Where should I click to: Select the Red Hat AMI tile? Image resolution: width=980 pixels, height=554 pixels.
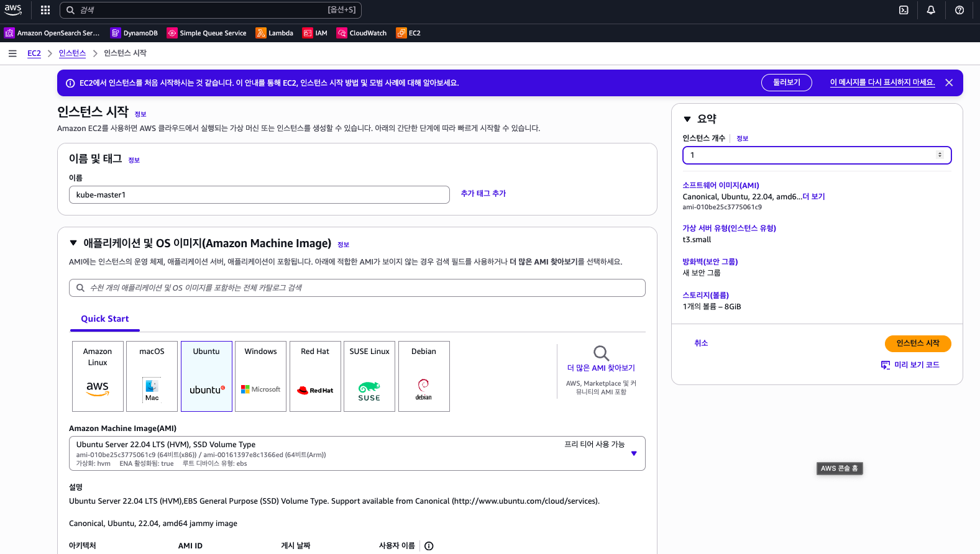[x=315, y=376]
